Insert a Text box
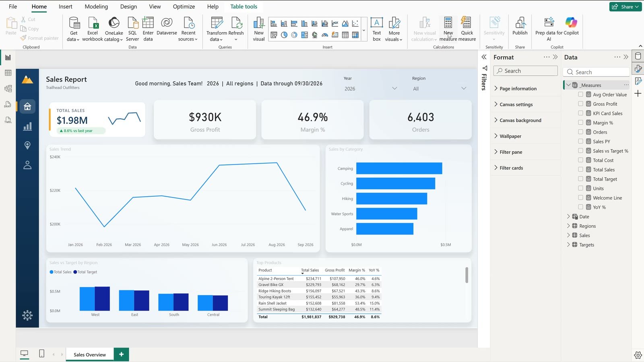This screenshot has width=644, height=362. (x=377, y=29)
